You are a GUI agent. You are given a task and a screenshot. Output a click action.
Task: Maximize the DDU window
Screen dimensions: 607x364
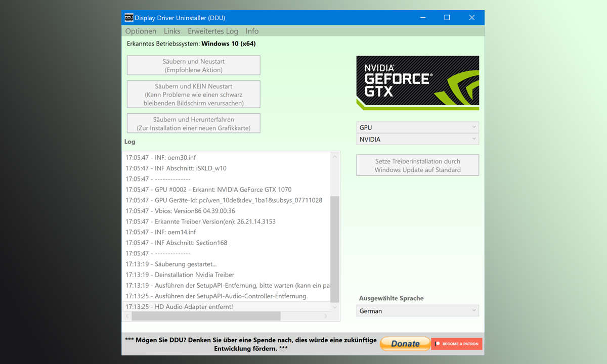pos(447,18)
